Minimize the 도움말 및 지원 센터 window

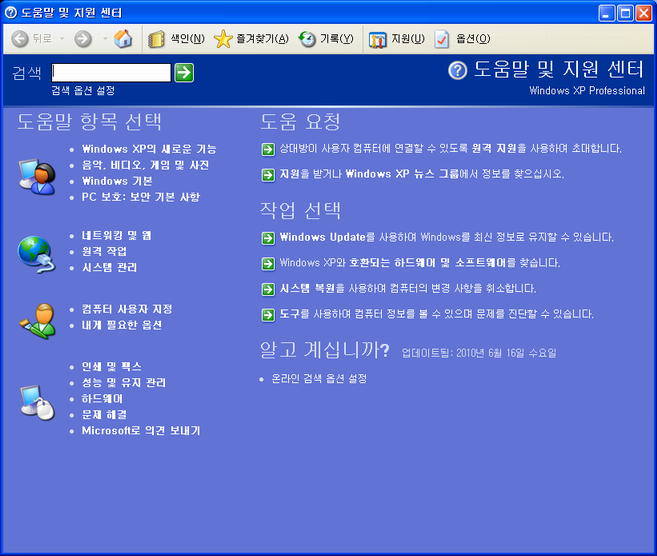pos(606,13)
